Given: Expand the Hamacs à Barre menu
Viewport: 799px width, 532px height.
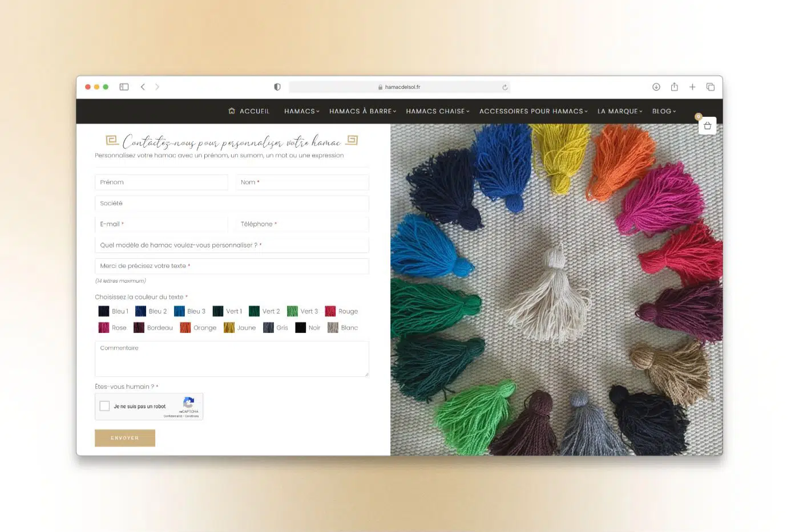Looking at the screenshot, I should point(362,111).
